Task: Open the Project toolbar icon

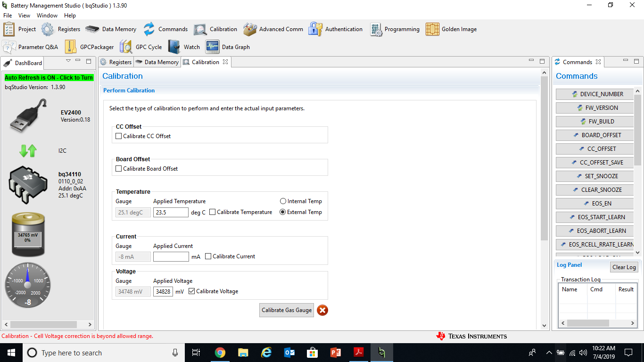Action: point(9,29)
